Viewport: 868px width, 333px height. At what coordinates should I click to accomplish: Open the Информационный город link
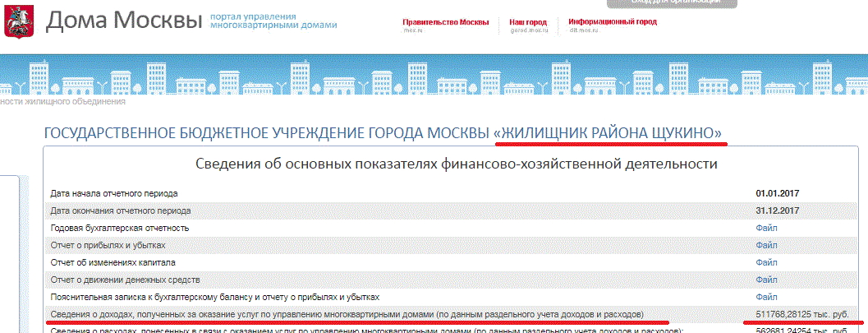point(613,22)
